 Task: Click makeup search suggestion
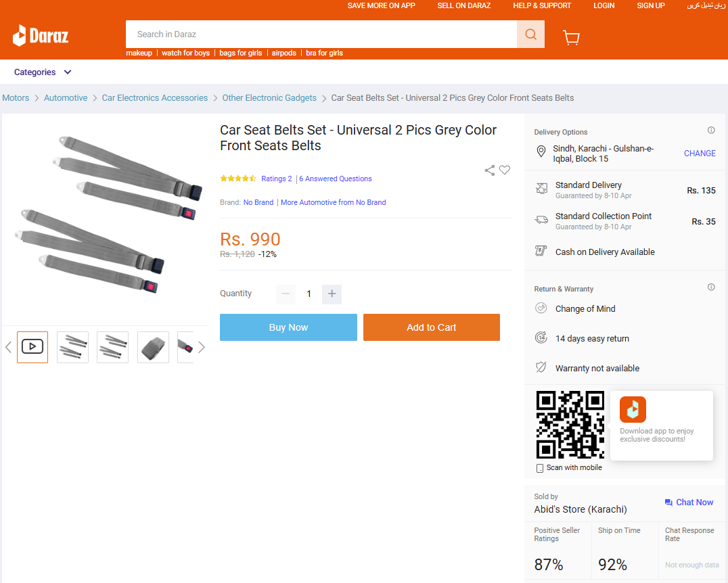coord(139,53)
